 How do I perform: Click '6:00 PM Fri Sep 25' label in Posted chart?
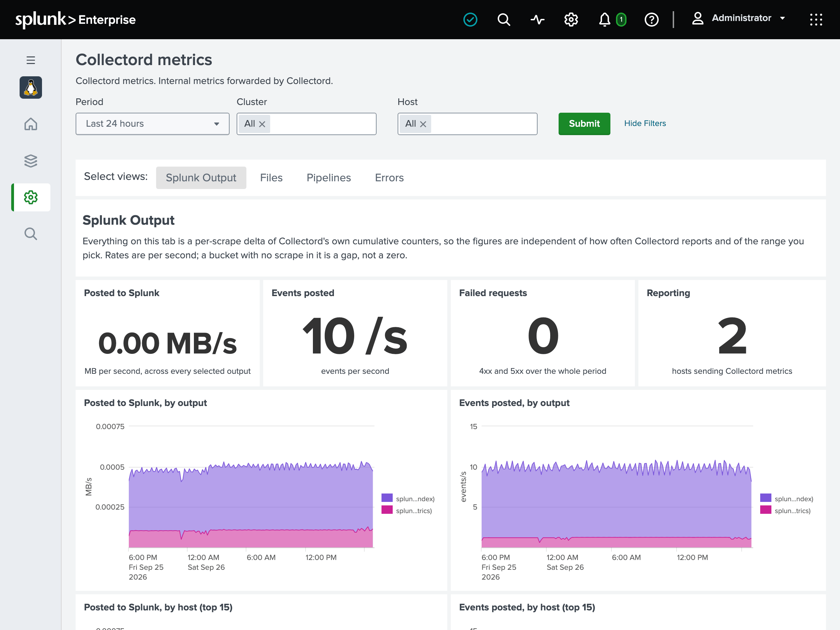click(146, 562)
